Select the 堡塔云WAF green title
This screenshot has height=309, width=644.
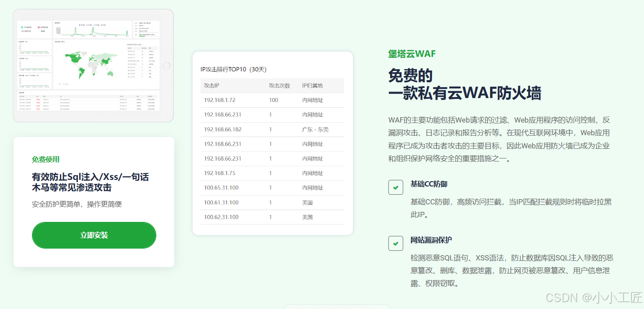click(x=412, y=54)
